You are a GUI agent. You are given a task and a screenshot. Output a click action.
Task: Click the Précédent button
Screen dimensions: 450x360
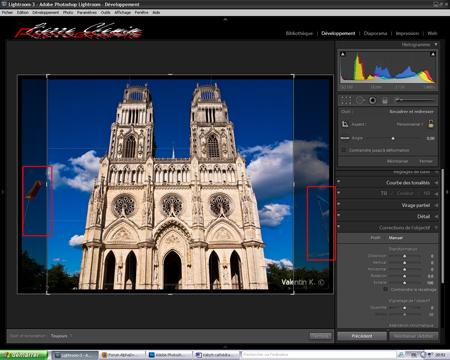point(362,336)
